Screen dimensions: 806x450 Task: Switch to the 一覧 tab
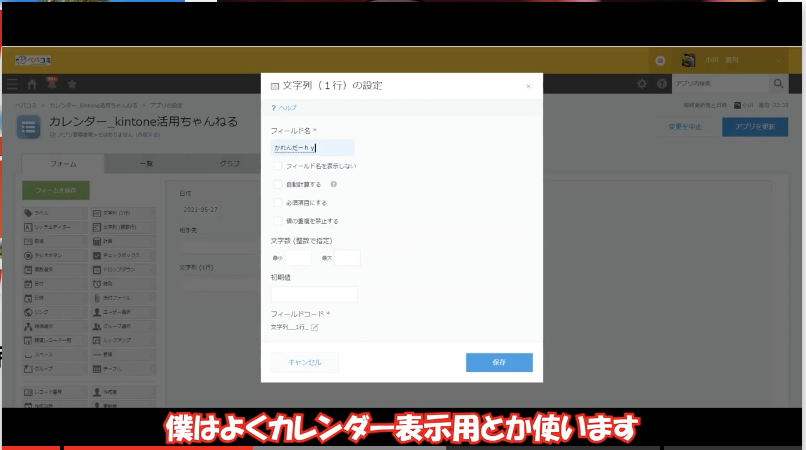[144, 163]
